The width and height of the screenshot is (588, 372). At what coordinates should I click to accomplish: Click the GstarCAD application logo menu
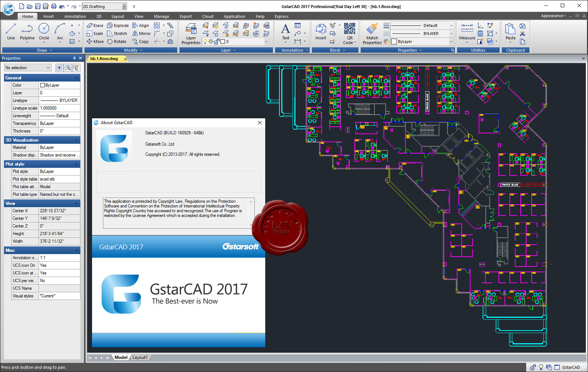pos(8,9)
